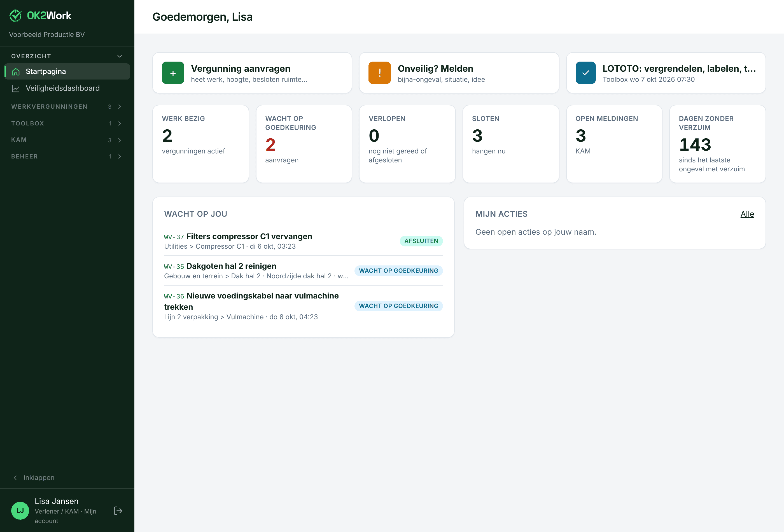Expand the KAM section in sidebar
784x532 pixels.
tap(67, 140)
